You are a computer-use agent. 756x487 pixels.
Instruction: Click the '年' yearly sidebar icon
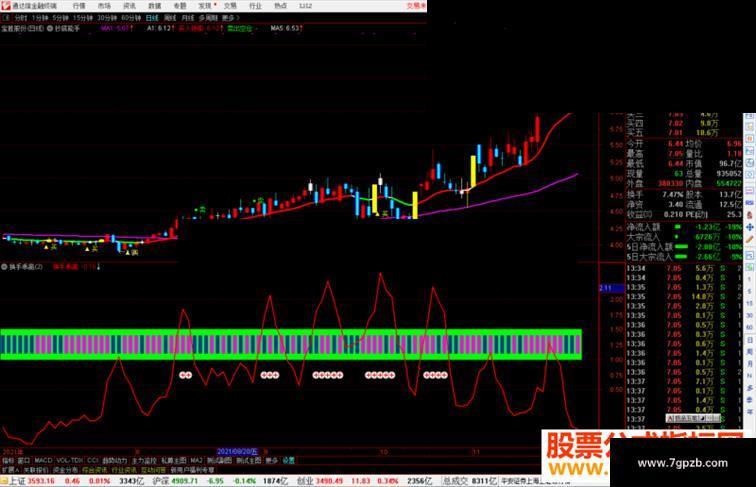pos(749,411)
